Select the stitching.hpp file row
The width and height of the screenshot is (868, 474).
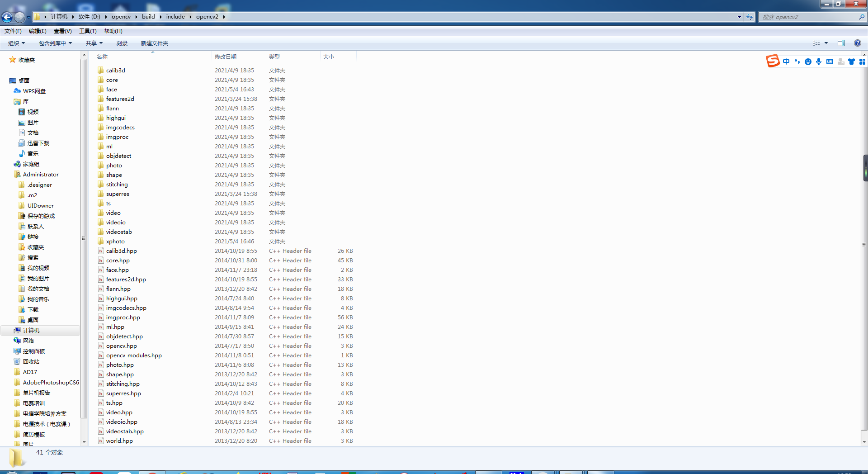coord(225,384)
